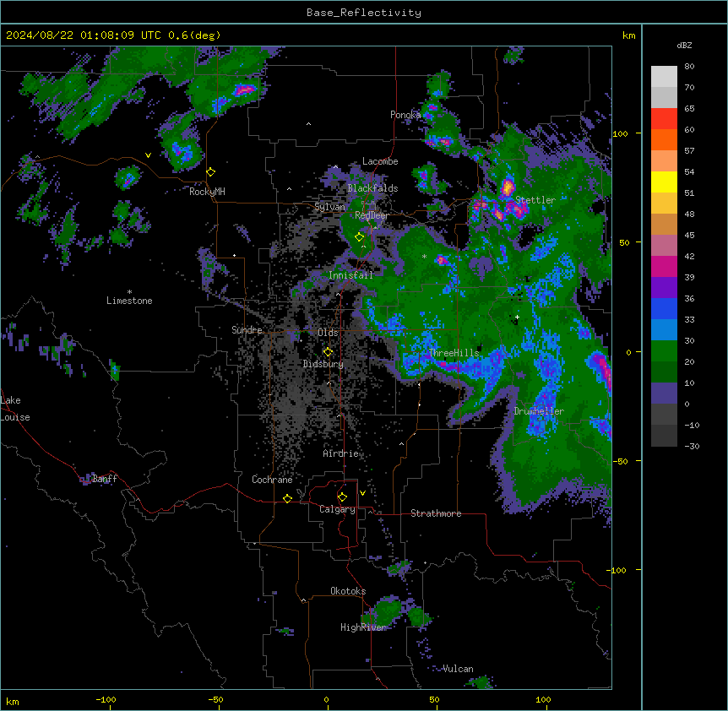The width and height of the screenshot is (728, 711).
Task: Select the red band in the dBZ legend
Action: point(664,119)
